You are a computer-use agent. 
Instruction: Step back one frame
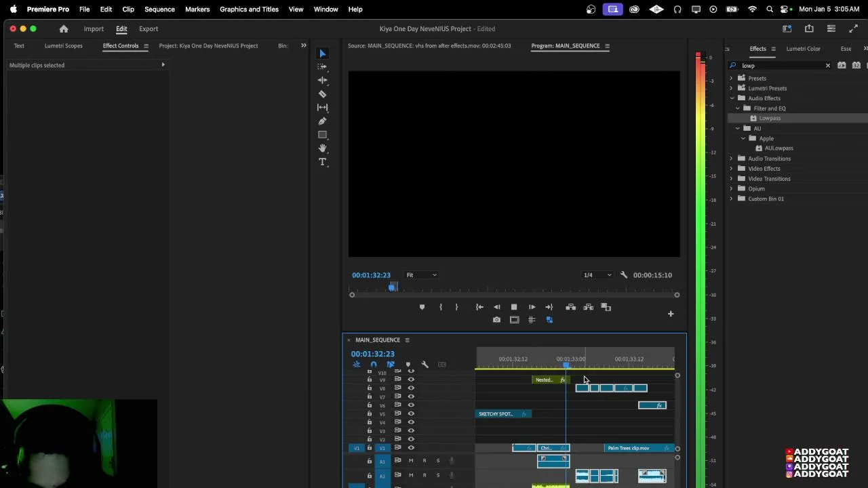pos(496,307)
